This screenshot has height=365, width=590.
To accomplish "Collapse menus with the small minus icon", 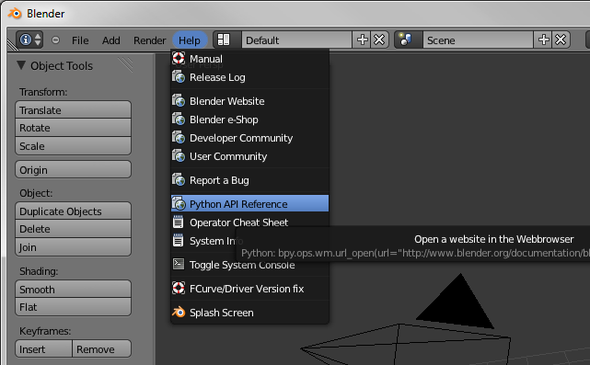I will [55, 40].
